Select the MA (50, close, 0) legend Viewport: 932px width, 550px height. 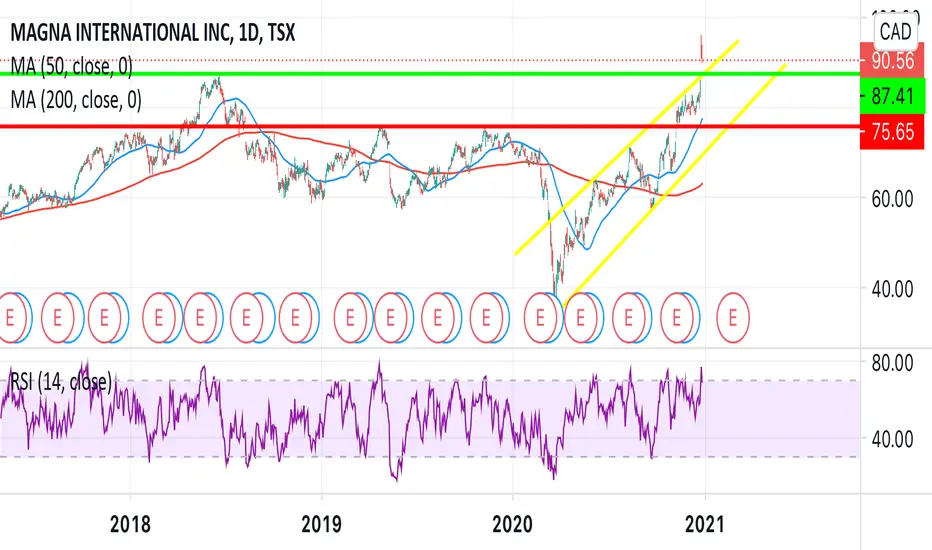(72, 66)
